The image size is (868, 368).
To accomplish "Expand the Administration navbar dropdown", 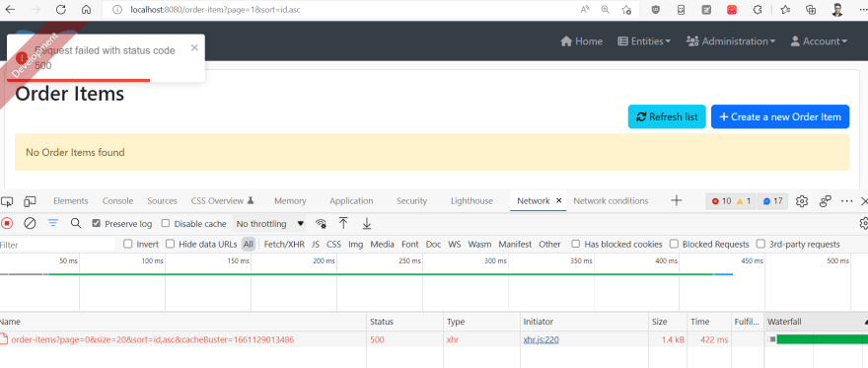I will click(731, 41).
